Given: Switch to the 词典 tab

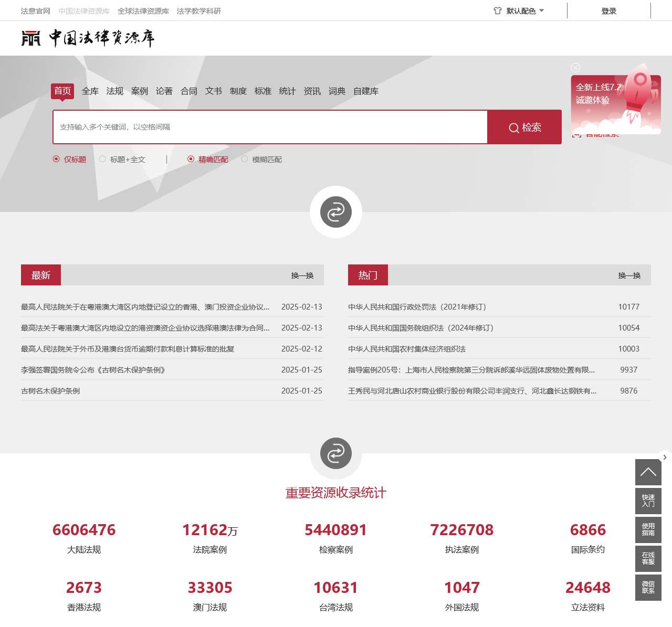Looking at the screenshot, I should 337,91.
